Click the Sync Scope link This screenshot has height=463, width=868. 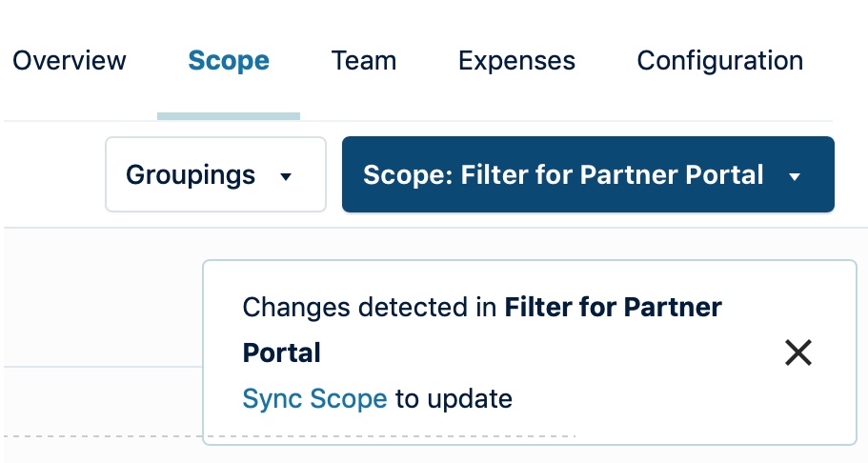314,398
